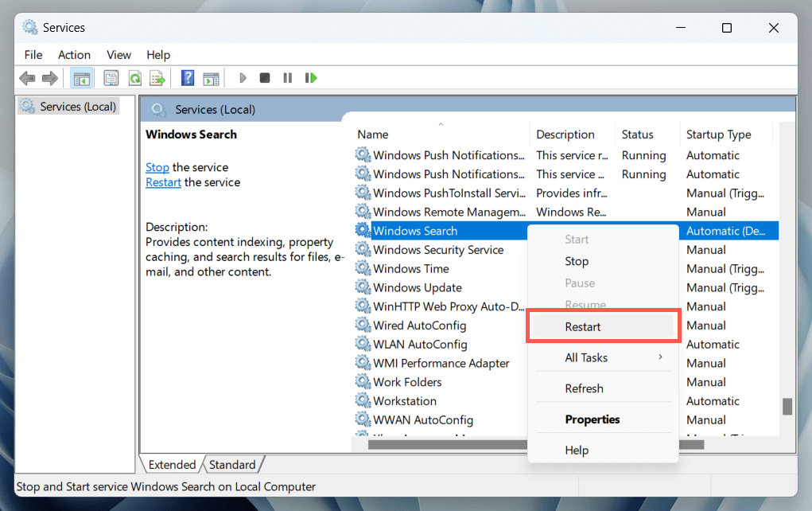The height and width of the screenshot is (511, 812).
Task: Click the Restart Service toolbar icon
Action: coord(311,78)
